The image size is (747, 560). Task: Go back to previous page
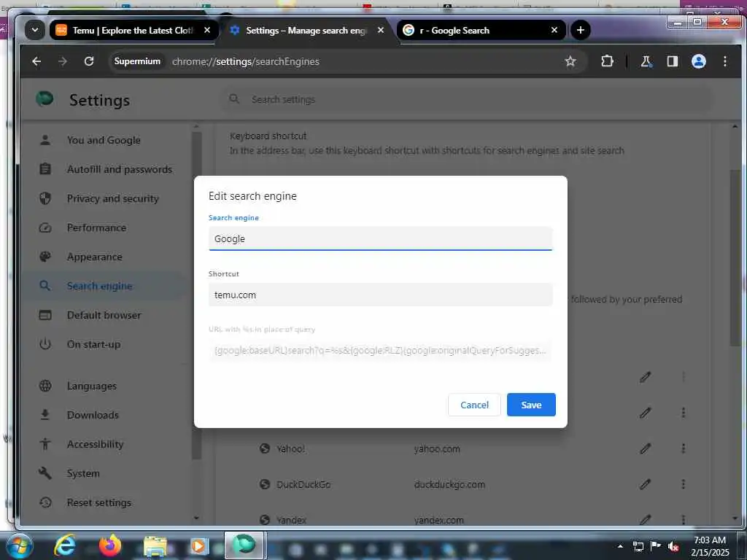[36, 61]
